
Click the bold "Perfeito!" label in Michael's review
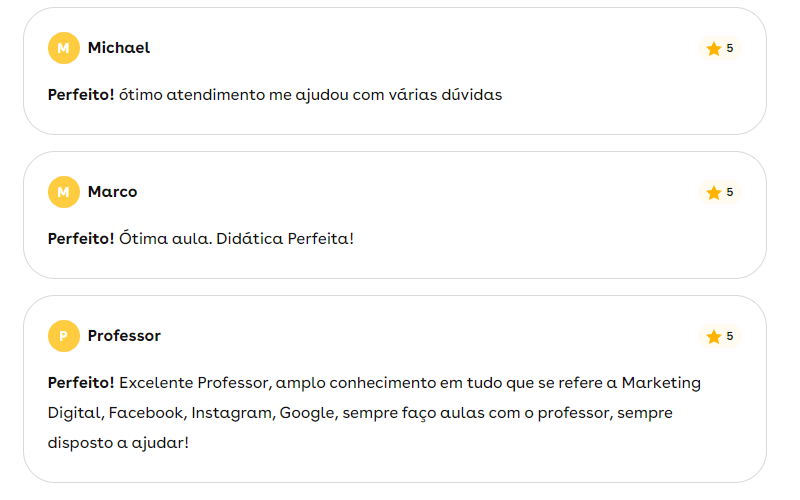click(x=81, y=96)
